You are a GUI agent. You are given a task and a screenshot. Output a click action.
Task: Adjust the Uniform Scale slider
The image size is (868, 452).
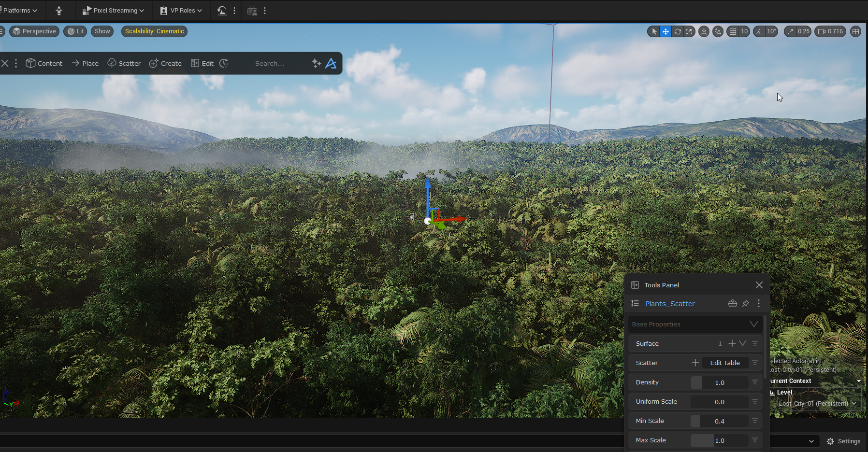point(719,402)
